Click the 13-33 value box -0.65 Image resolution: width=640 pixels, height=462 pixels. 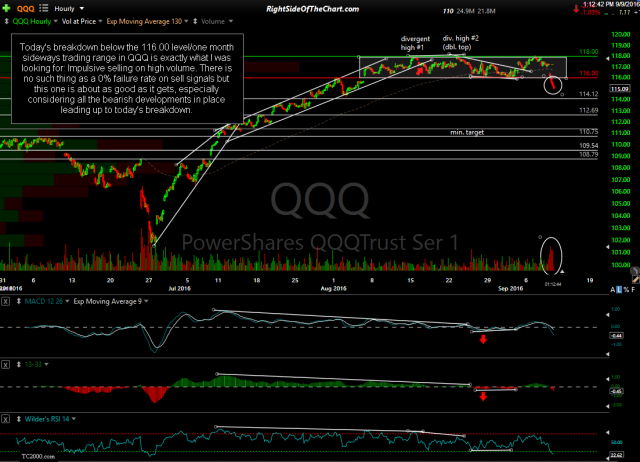(x=616, y=392)
